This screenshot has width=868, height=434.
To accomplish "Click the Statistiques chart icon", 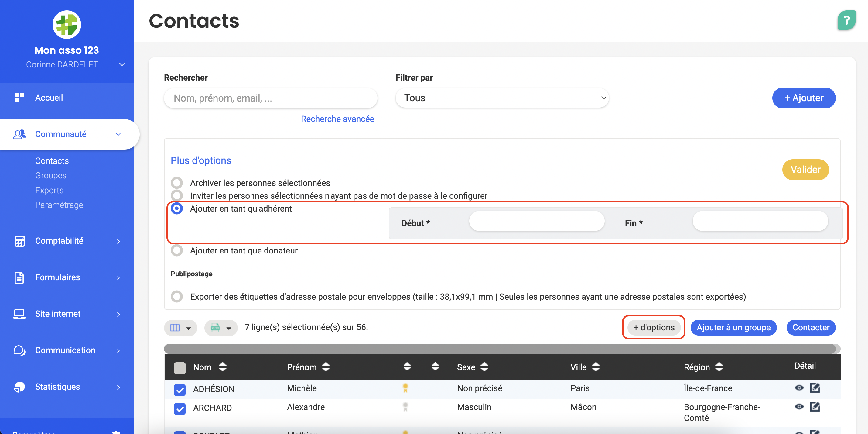I will click(x=19, y=387).
